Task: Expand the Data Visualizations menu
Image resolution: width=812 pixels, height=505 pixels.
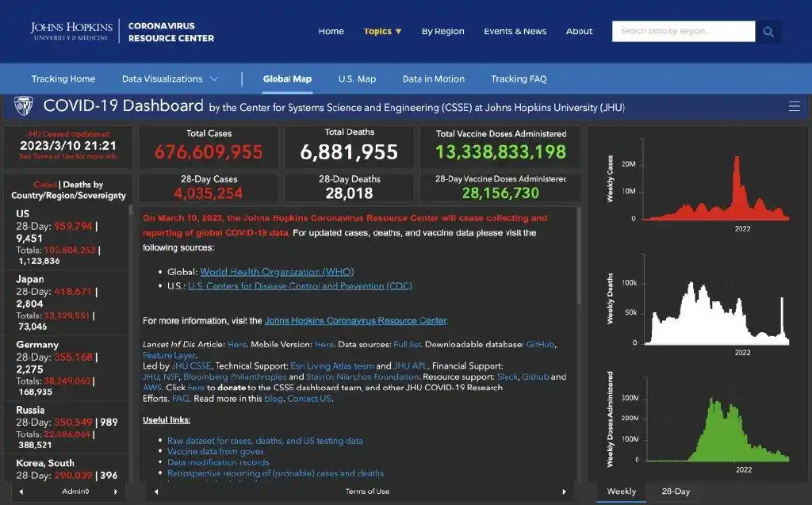Action: [x=170, y=79]
